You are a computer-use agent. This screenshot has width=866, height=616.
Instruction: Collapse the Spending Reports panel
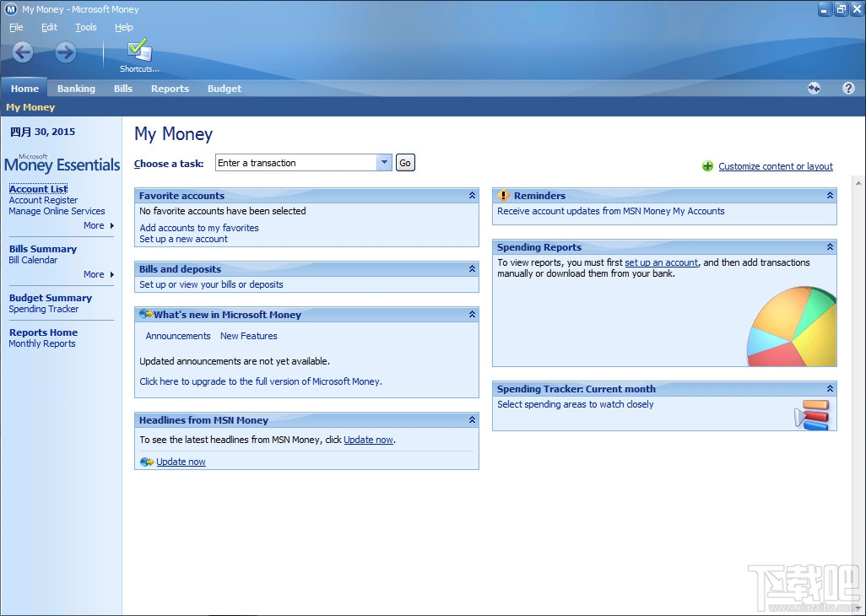point(830,247)
